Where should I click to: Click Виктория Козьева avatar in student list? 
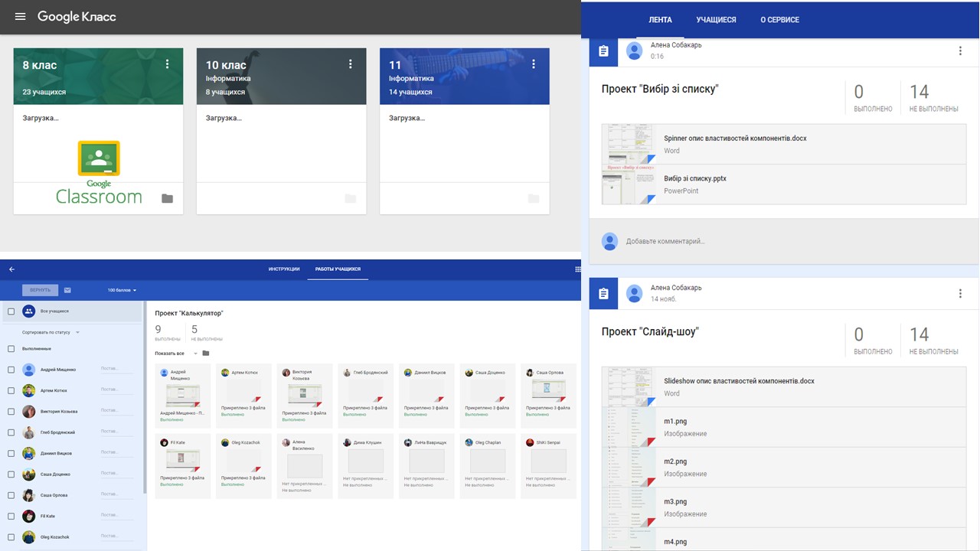tap(28, 412)
